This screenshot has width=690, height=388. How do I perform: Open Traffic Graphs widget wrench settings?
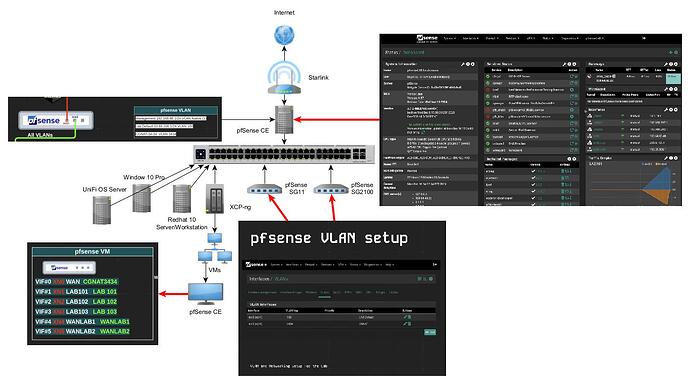pos(666,157)
